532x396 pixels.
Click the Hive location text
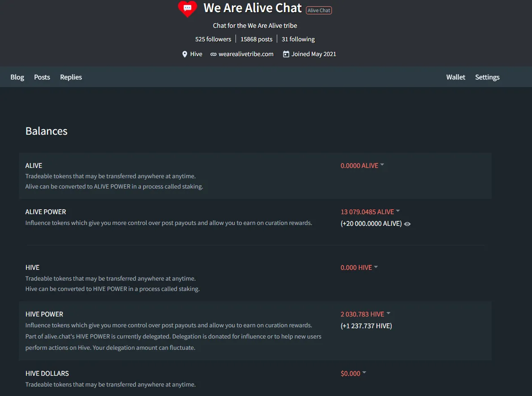pyautogui.click(x=196, y=54)
